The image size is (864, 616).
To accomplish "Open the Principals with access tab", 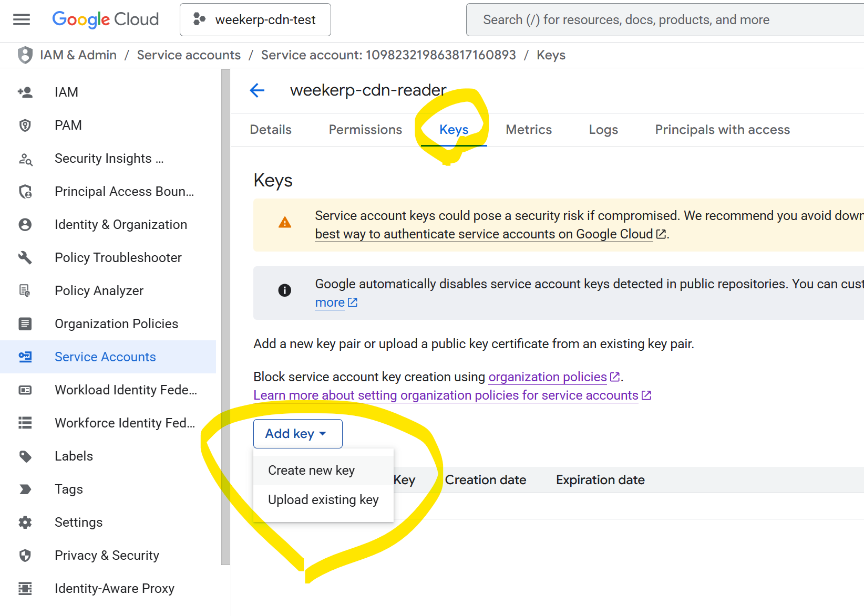I will pos(722,130).
